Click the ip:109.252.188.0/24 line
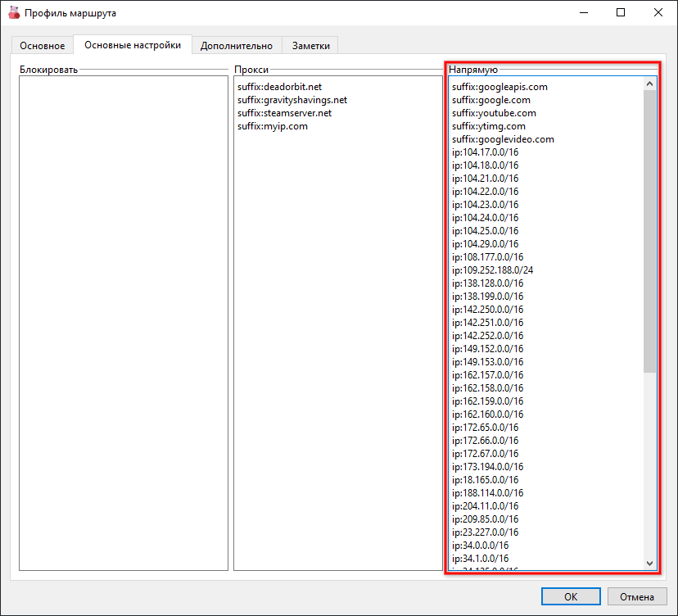The height and width of the screenshot is (616, 678). coord(492,270)
